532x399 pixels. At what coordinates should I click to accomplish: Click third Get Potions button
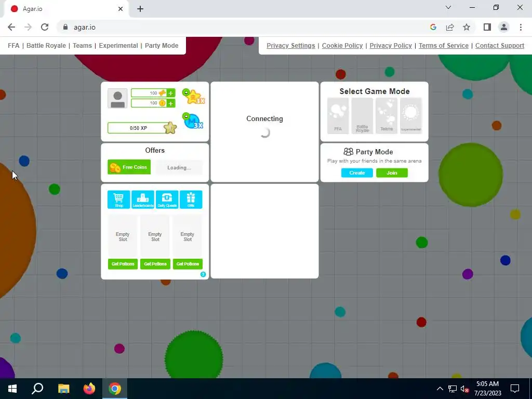pos(188,264)
